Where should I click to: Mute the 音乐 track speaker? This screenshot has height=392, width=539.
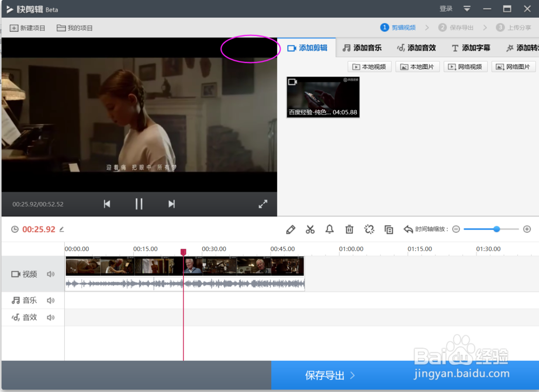click(50, 300)
